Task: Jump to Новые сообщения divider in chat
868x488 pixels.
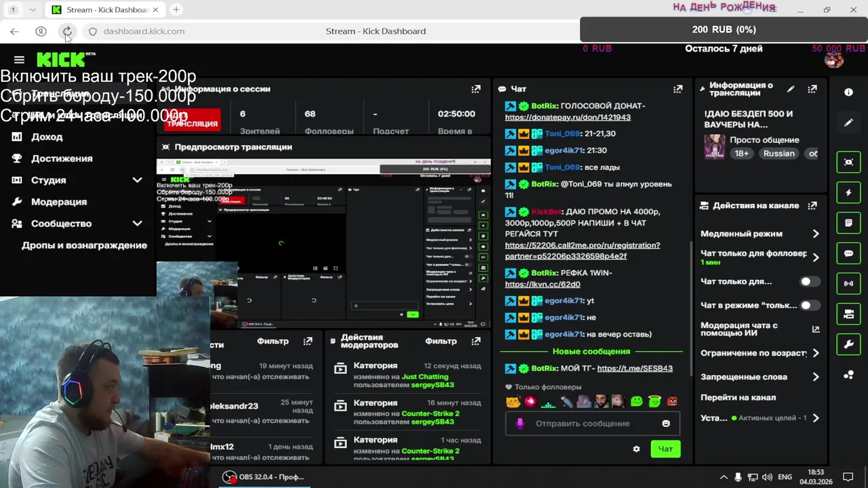Action: [x=591, y=351]
